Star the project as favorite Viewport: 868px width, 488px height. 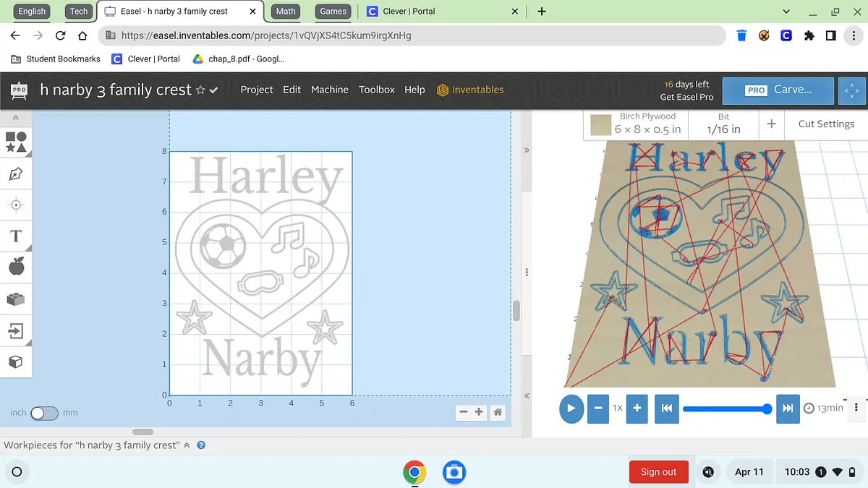(x=200, y=90)
